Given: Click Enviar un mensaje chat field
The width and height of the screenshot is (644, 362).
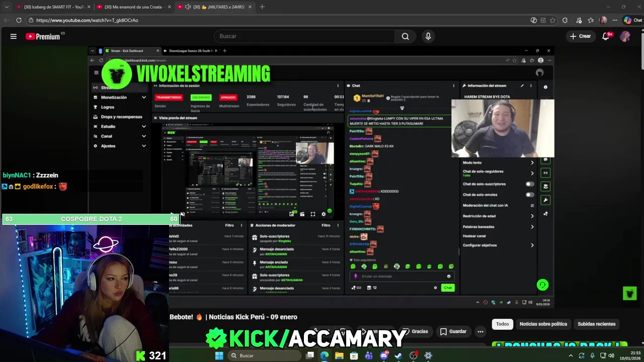Looking at the screenshot, I should [401, 276].
